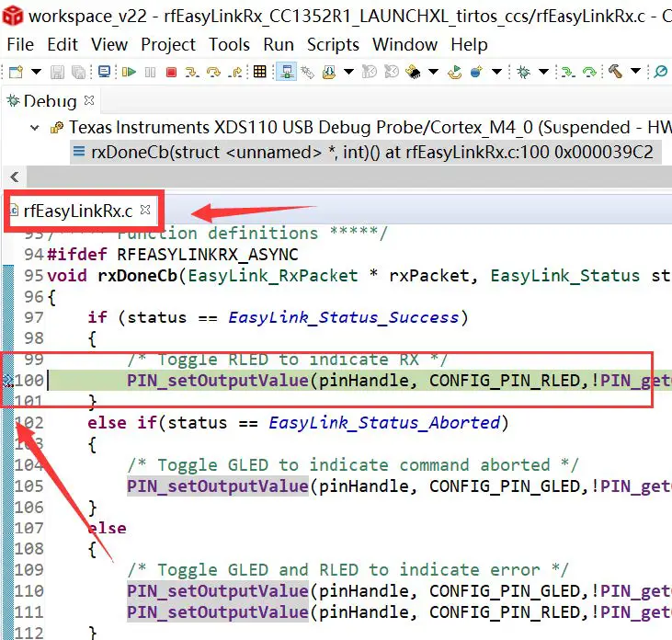Open the hammer Build dropdown arrow

[636, 71]
